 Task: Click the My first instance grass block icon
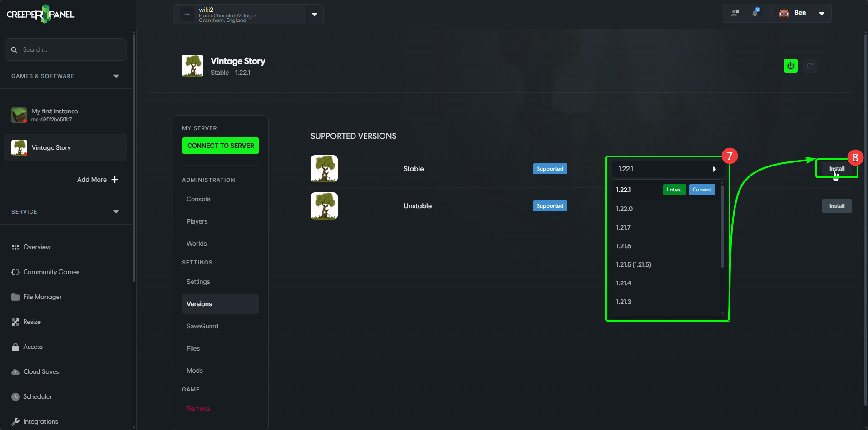click(x=19, y=115)
